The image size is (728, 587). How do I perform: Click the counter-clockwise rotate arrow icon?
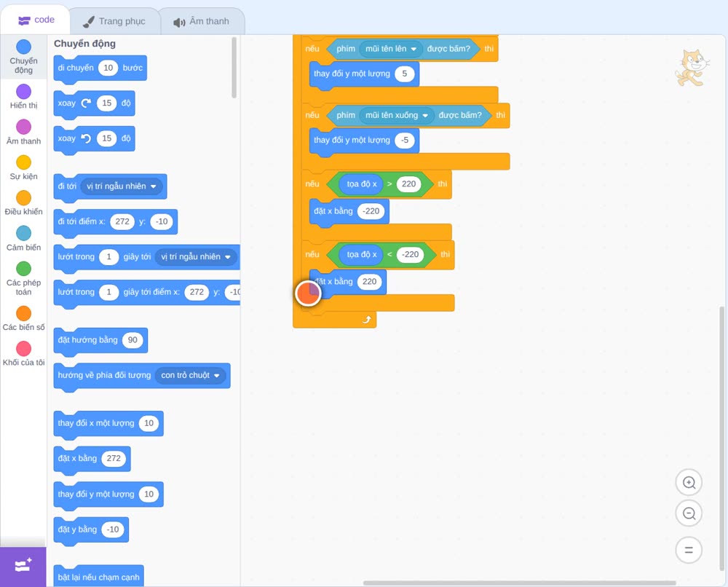87,138
